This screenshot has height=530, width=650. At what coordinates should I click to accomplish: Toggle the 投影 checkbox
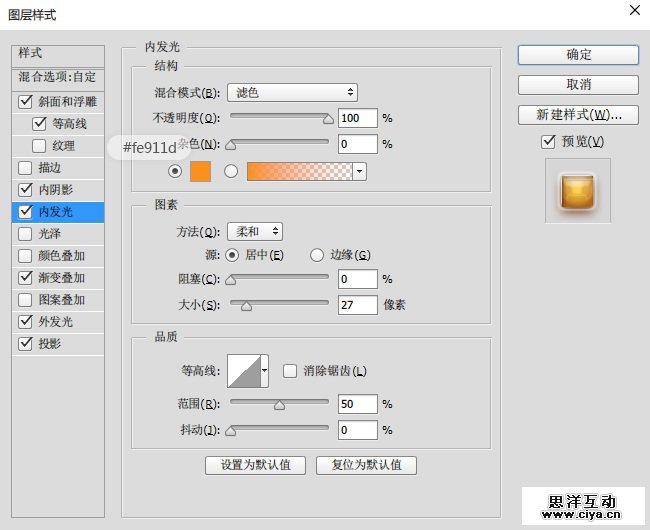[x=25, y=344]
